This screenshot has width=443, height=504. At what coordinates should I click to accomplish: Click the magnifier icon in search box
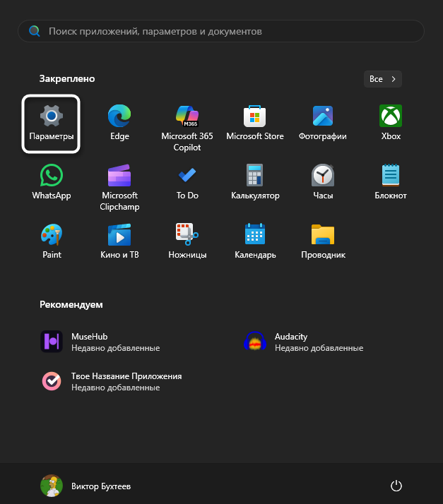click(x=35, y=31)
